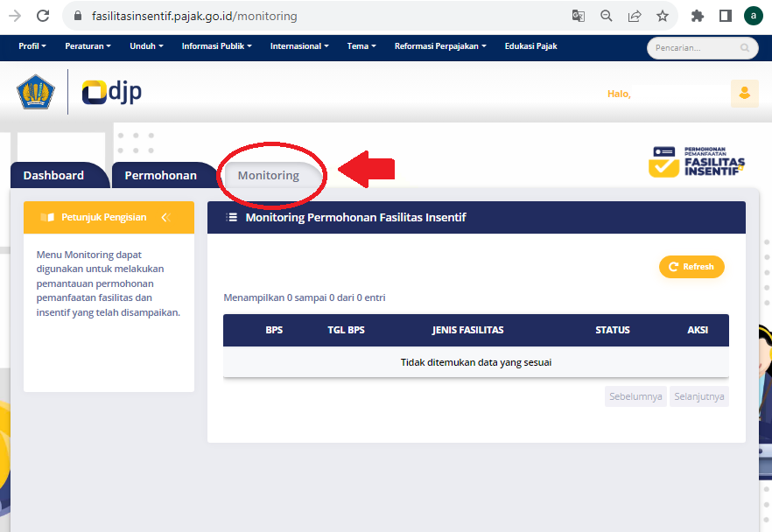Image resolution: width=772 pixels, height=532 pixels.
Task: Open the Permohonan tab
Action: (160, 175)
